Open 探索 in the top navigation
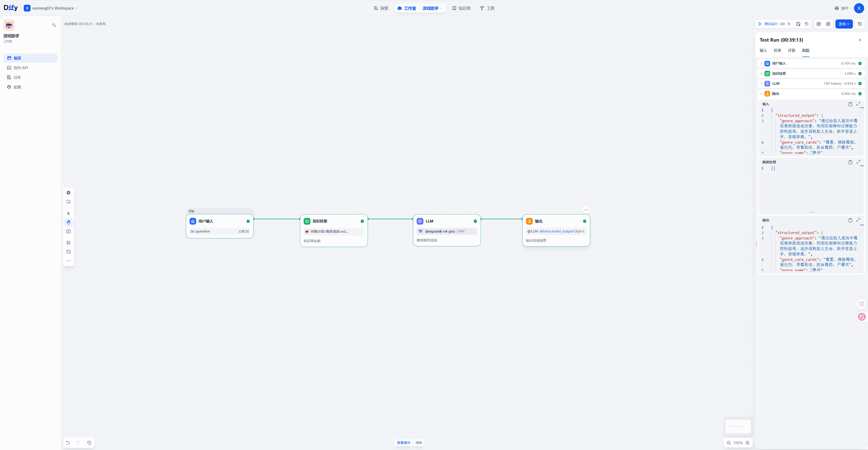 tap(381, 8)
